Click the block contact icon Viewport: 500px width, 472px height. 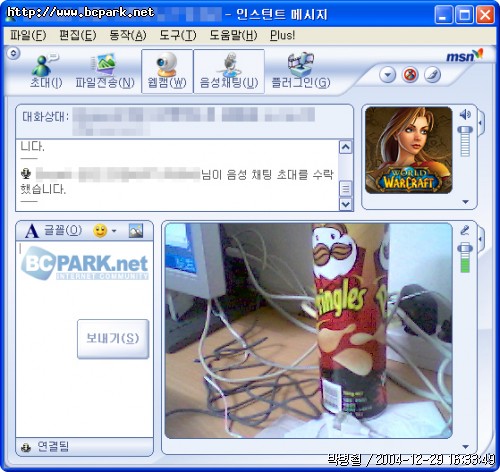click(x=410, y=75)
